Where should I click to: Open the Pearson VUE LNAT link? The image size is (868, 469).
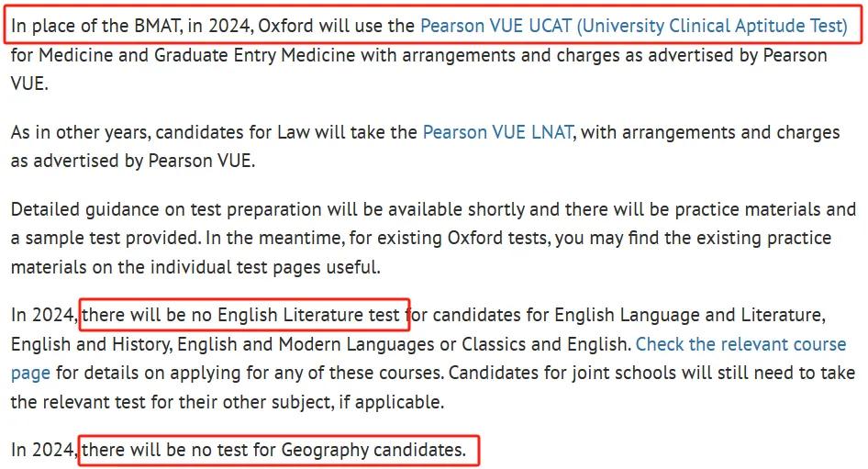(497, 132)
